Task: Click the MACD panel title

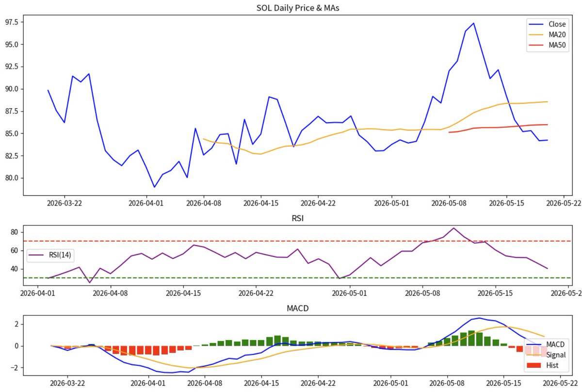Action: pyautogui.click(x=297, y=309)
